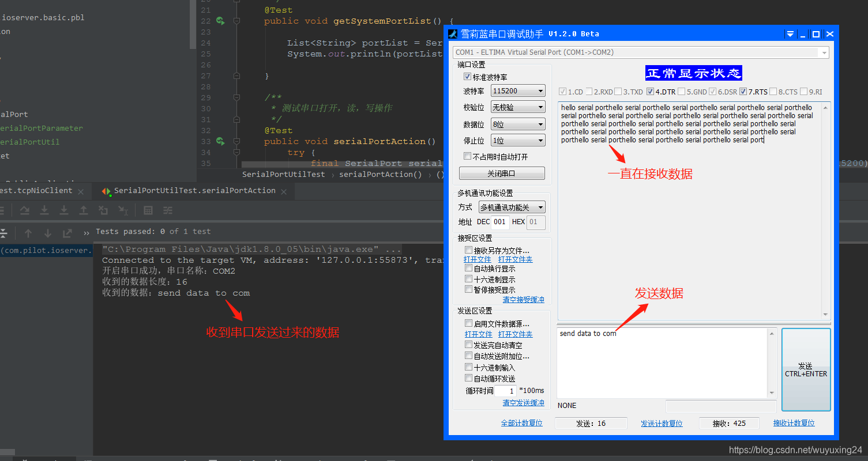
Task: Open Evaluate Expression calculator icon
Action: 148,210
